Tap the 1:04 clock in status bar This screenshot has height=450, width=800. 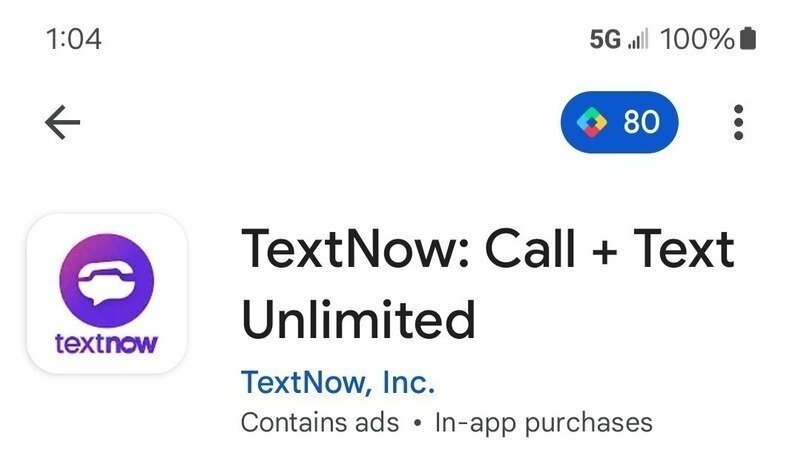(74, 39)
